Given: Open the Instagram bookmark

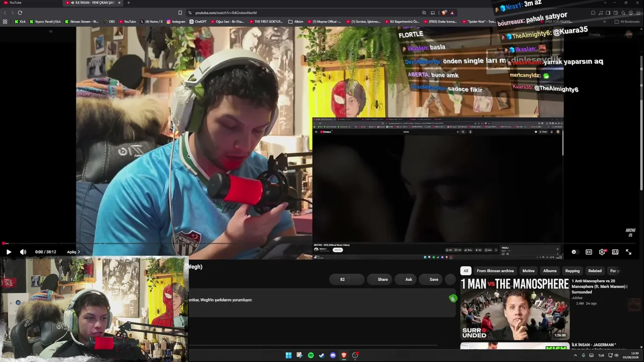Looking at the screenshot, I should (176, 22).
